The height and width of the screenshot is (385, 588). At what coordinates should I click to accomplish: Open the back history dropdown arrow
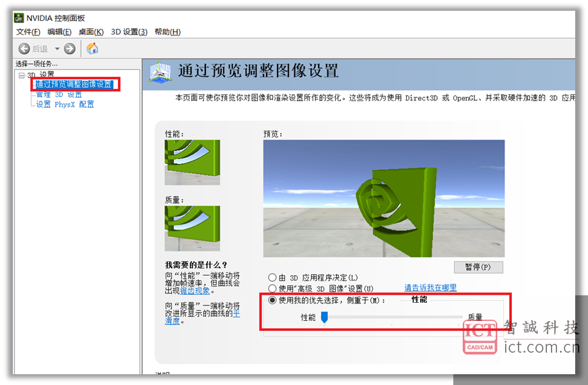pos(57,49)
